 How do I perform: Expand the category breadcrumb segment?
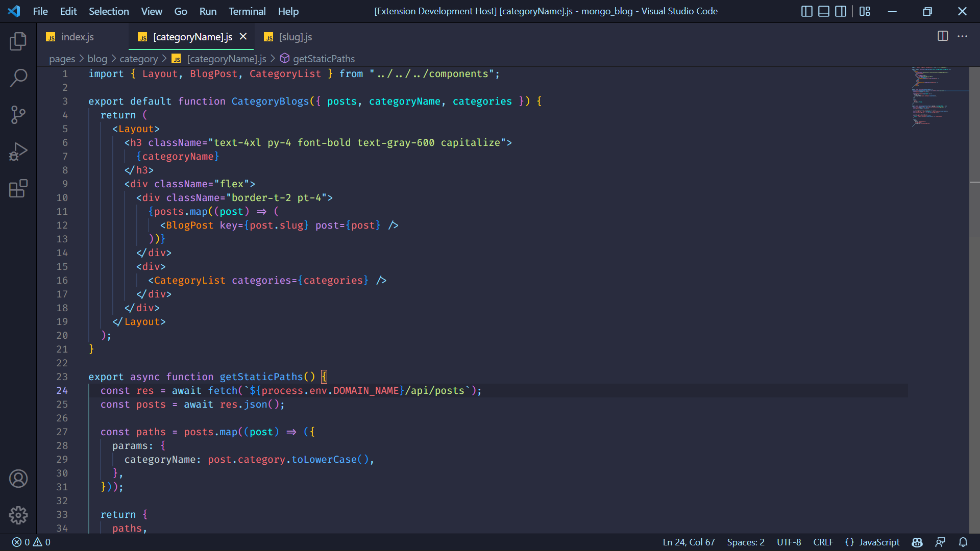click(x=138, y=59)
